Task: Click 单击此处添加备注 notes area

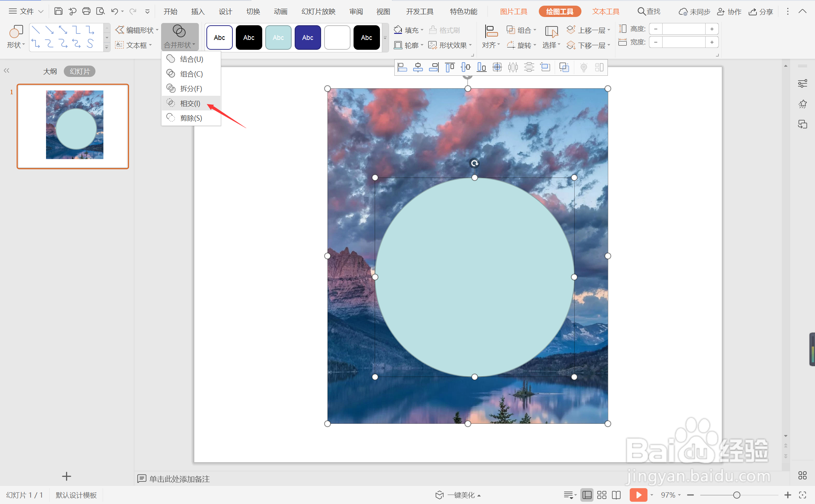Action: (179, 479)
